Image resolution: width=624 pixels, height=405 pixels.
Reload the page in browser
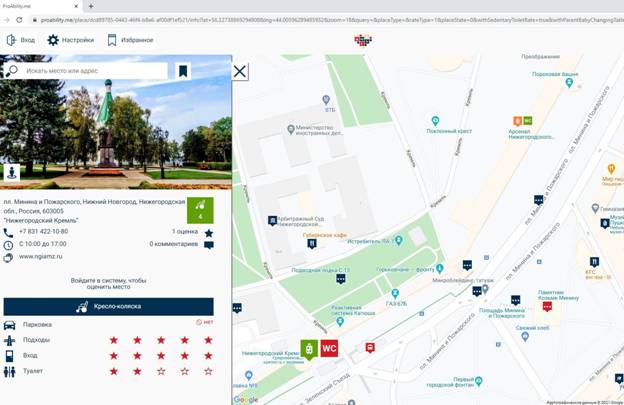click(x=19, y=19)
